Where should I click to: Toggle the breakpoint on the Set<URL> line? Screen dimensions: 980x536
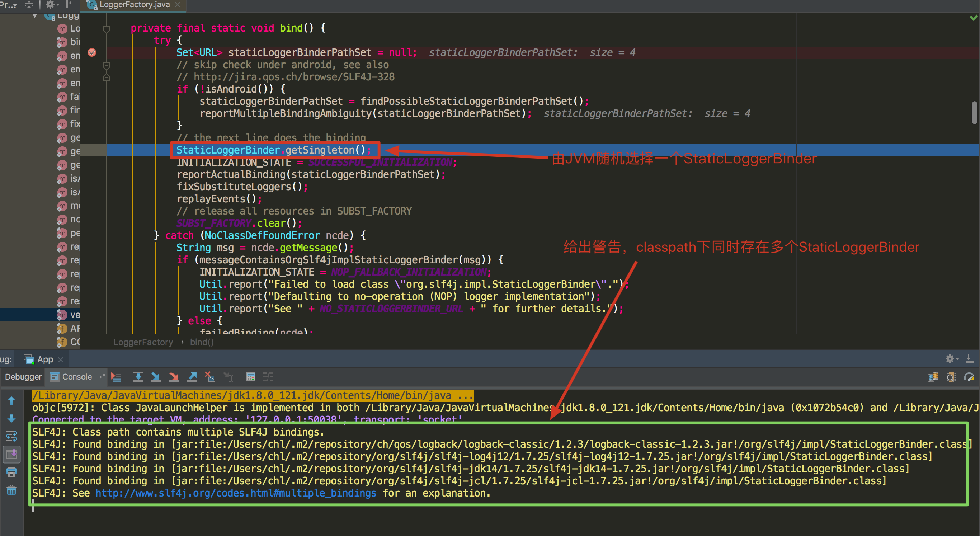[92, 52]
